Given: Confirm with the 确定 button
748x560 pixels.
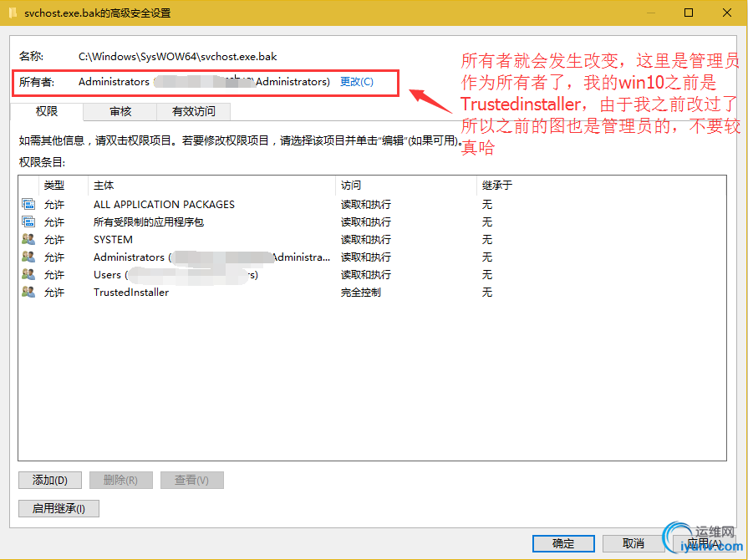Looking at the screenshot, I should click(563, 543).
